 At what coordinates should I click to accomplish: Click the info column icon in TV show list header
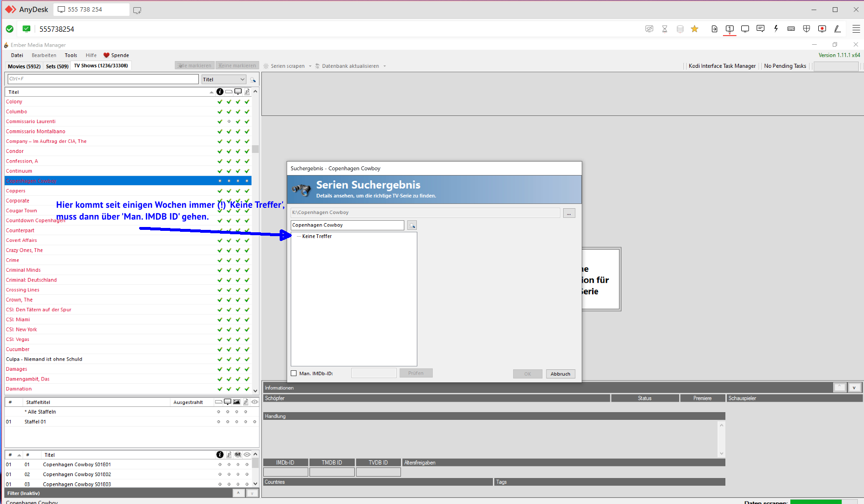pos(220,91)
